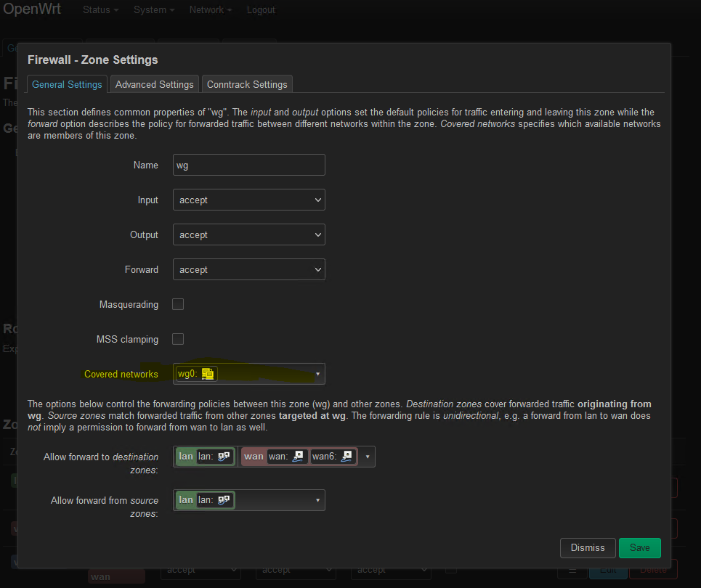Enable the Masquerading checkbox
The height and width of the screenshot is (588, 701).
point(178,304)
